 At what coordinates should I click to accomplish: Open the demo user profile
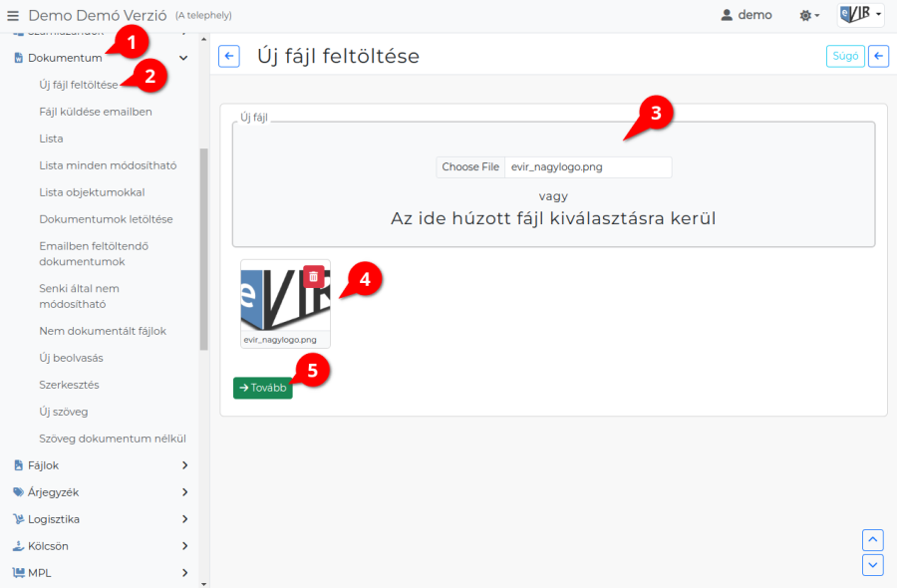747,16
